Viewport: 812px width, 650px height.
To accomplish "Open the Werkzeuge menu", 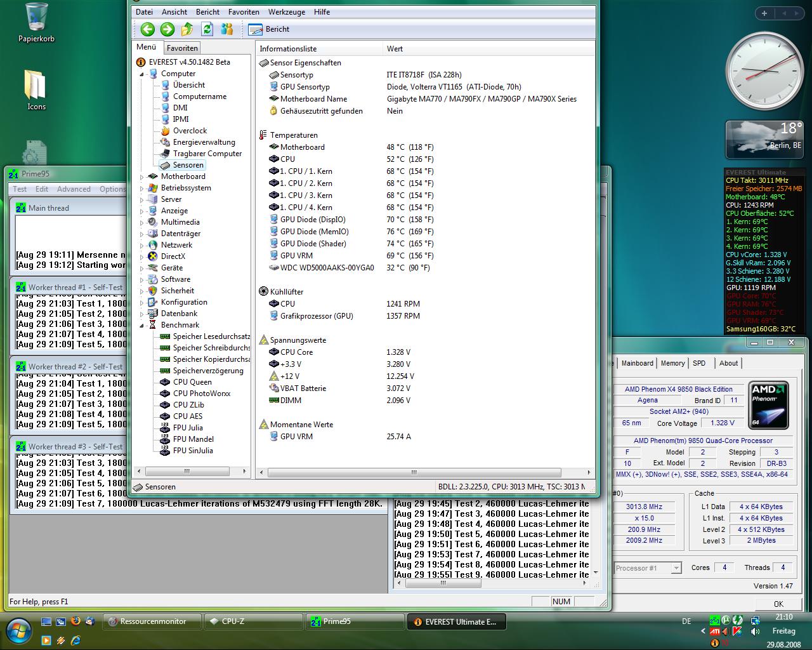I will pyautogui.click(x=286, y=12).
